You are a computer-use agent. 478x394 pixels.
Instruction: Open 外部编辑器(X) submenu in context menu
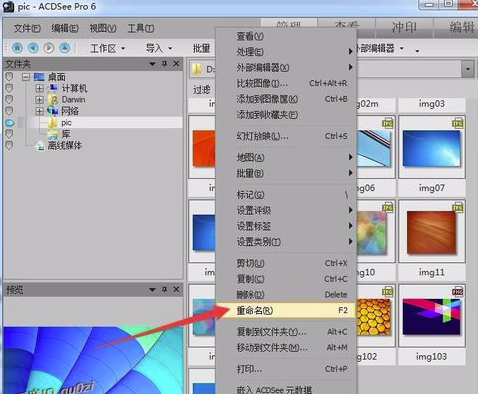coord(286,67)
